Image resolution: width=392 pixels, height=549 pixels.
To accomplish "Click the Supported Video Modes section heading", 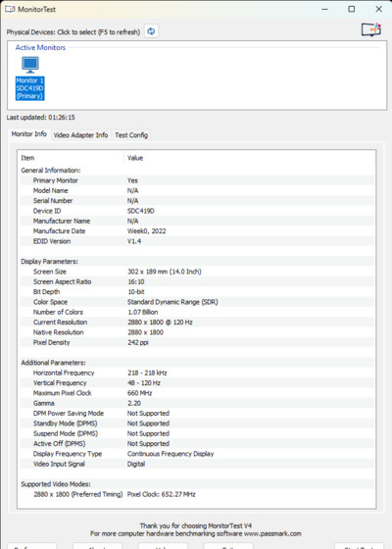I will coord(56,484).
